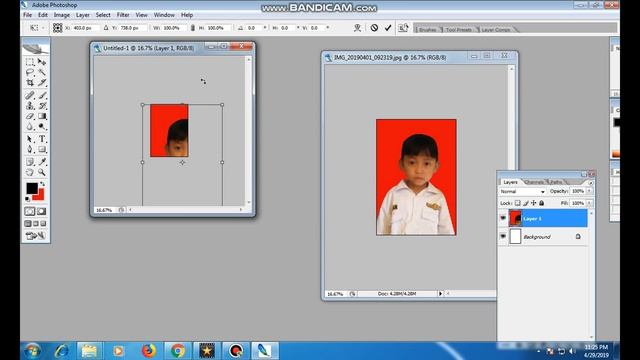
Task: Toggle maintain aspect ratio link
Action: coord(193,28)
